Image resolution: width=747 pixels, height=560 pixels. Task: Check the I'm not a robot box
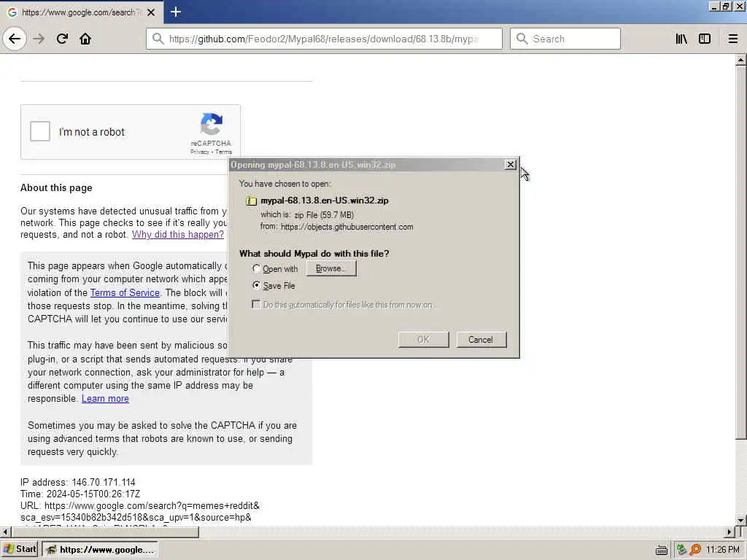tap(40, 131)
